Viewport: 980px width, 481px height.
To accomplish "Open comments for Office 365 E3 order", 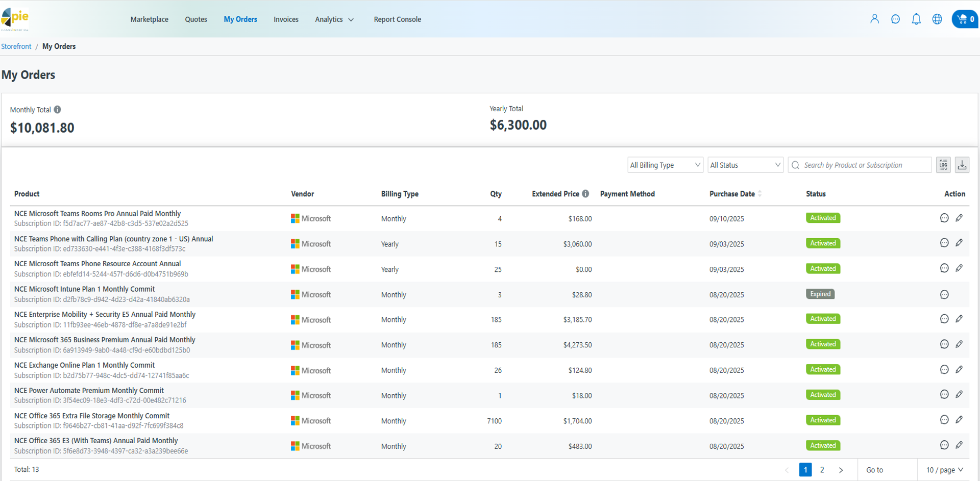I will 944,445.
